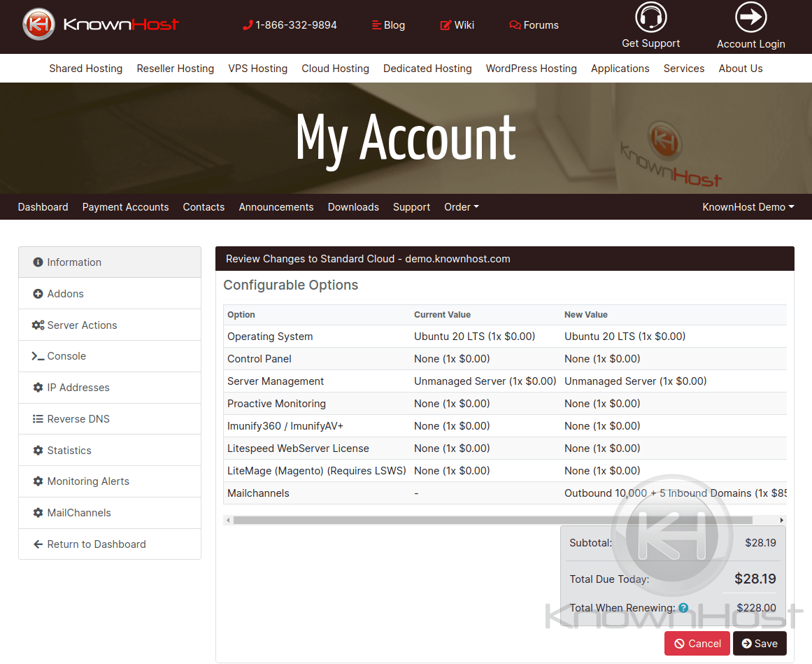
Task: Click the Account Login arrow icon
Action: click(x=751, y=17)
